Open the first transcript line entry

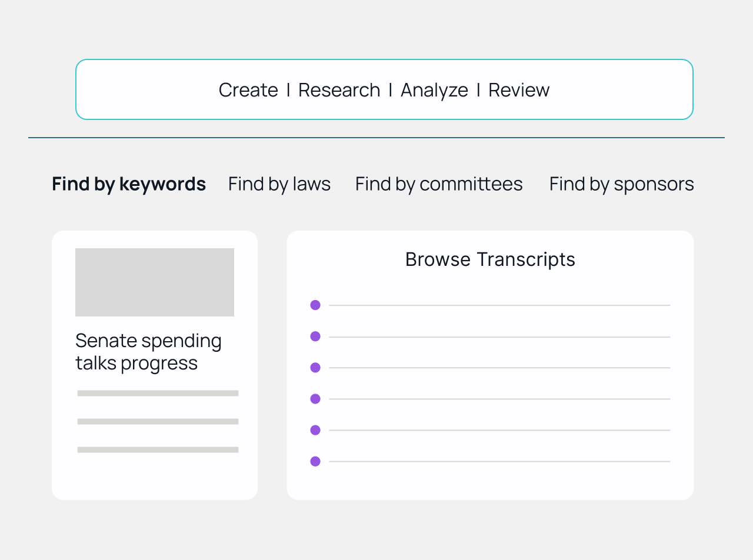pos(499,305)
